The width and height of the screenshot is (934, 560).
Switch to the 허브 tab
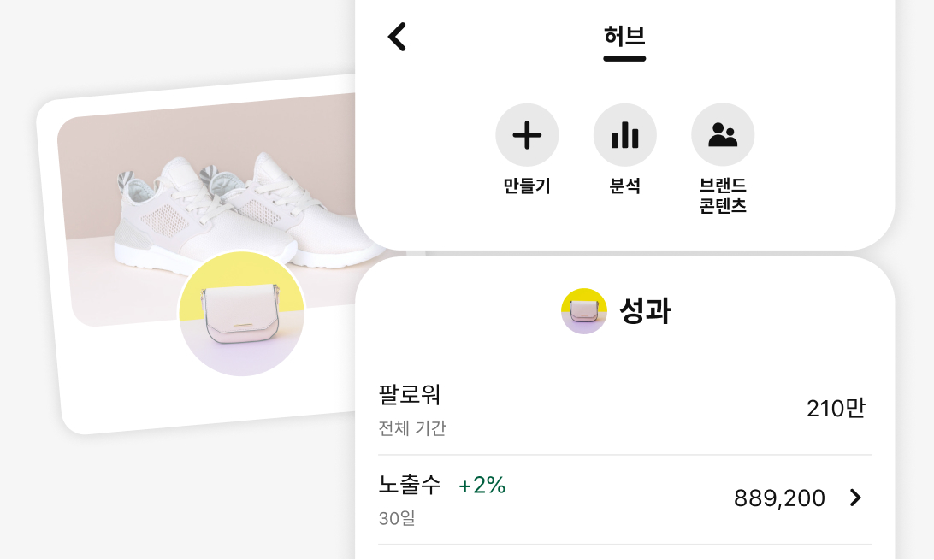pyautogui.click(x=624, y=38)
